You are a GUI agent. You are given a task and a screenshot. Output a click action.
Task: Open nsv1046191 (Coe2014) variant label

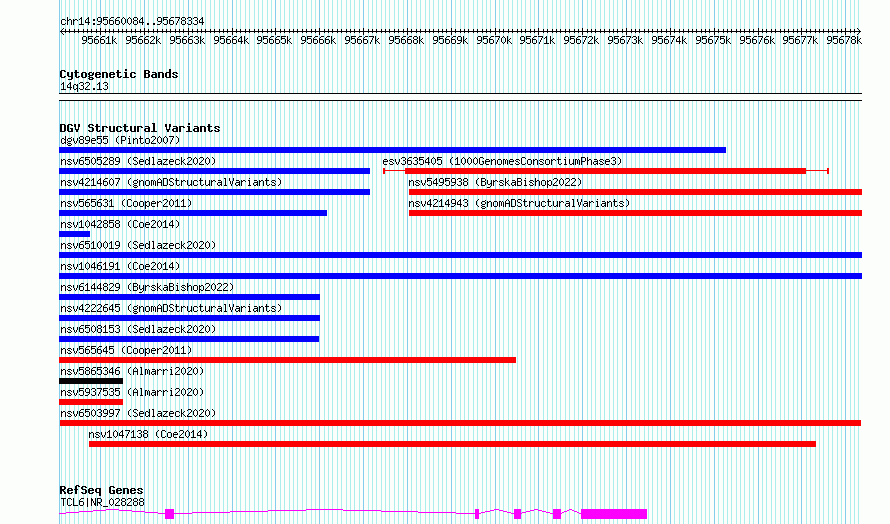coord(120,266)
